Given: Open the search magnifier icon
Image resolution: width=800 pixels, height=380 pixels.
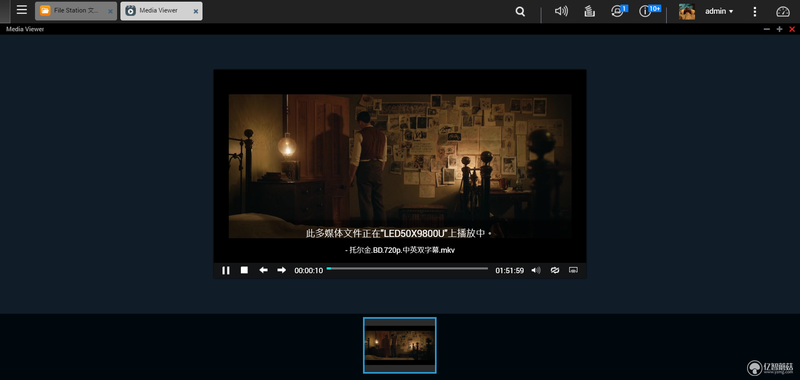Looking at the screenshot, I should tap(520, 11).
